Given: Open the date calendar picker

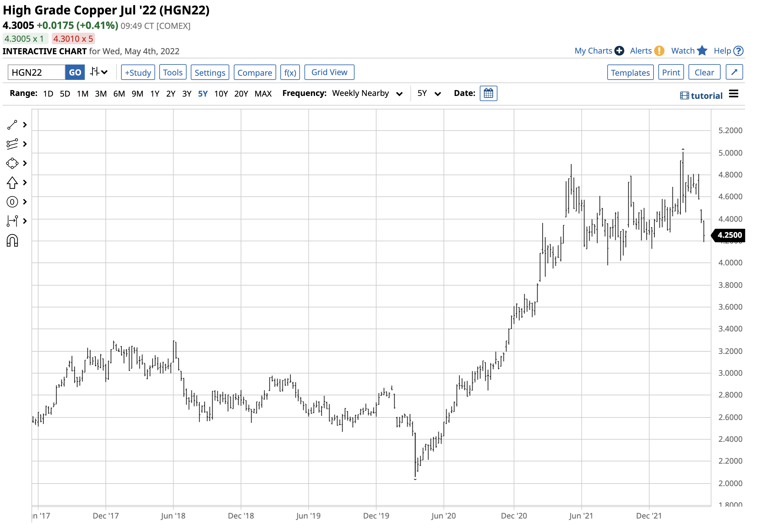Looking at the screenshot, I should (489, 93).
